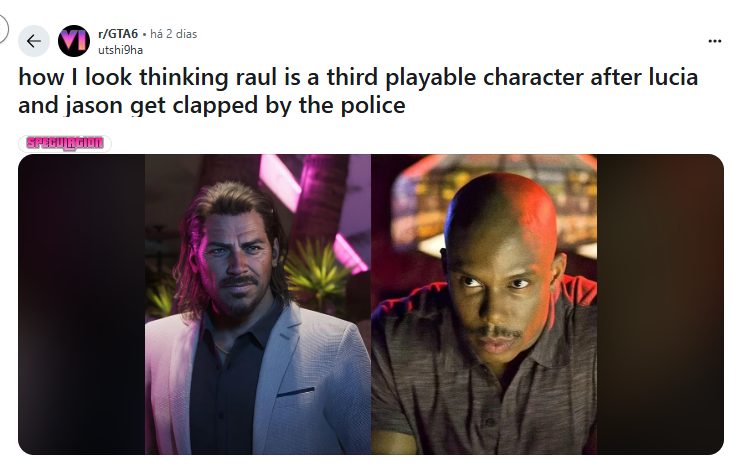Enlarge the long-haired man in white blazer image
Screen dimensions: 735x469
pyautogui.click(x=258, y=305)
